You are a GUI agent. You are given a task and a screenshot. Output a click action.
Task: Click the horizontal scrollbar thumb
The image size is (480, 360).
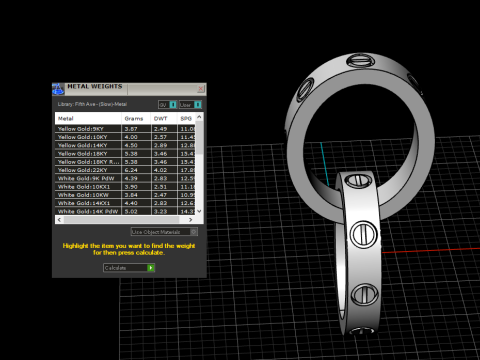coord(121,220)
